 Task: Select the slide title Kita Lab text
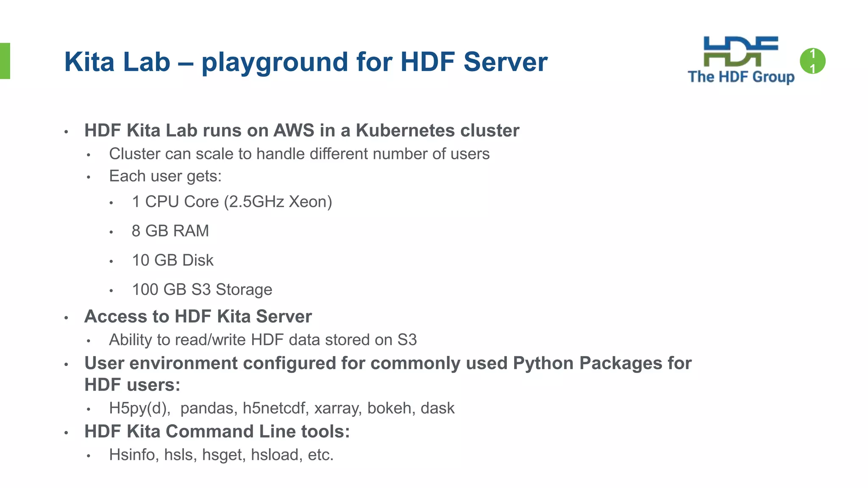(x=306, y=62)
